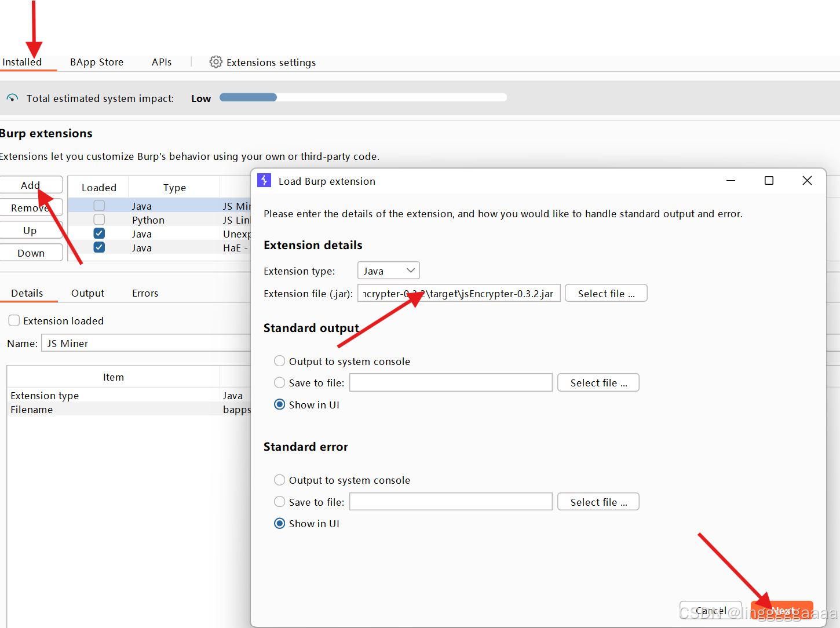The image size is (840, 628).
Task: Click the 'Low' system impact value
Action: (201, 98)
